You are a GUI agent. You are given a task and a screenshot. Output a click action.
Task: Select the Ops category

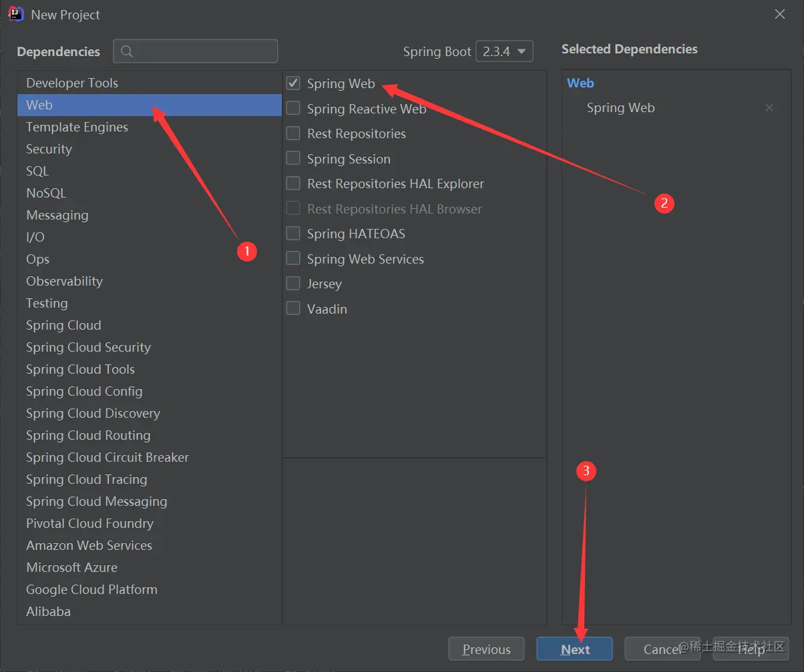pyautogui.click(x=150, y=259)
